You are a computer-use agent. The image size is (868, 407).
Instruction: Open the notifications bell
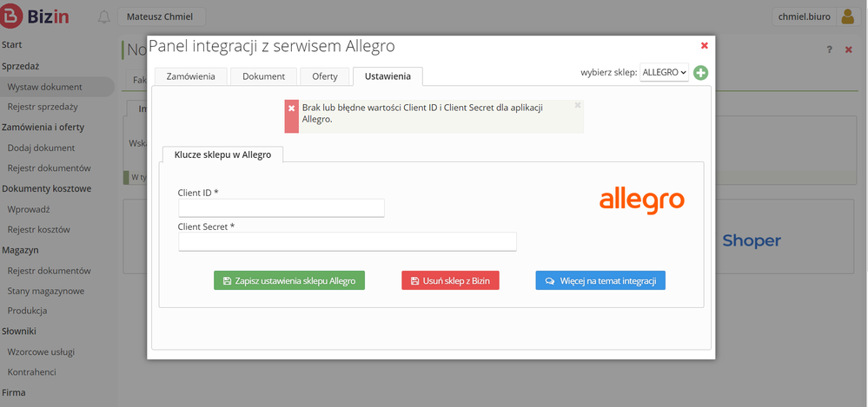coord(104,17)
